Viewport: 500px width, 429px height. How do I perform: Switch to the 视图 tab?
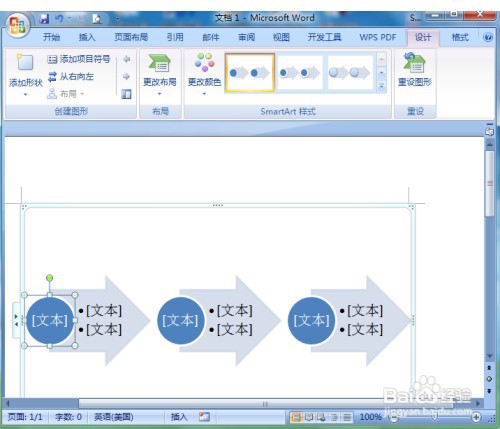pyautogui.click(x=281, y=37)
